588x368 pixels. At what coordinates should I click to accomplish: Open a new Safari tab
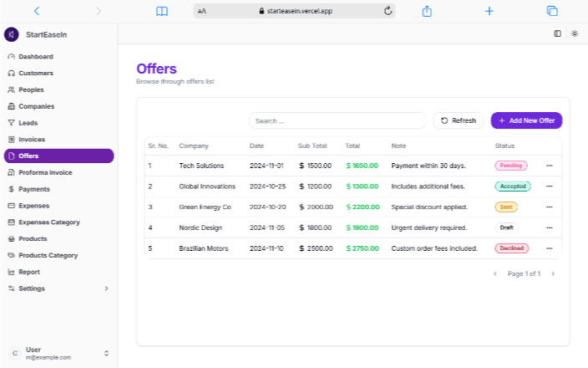(489, 11)
